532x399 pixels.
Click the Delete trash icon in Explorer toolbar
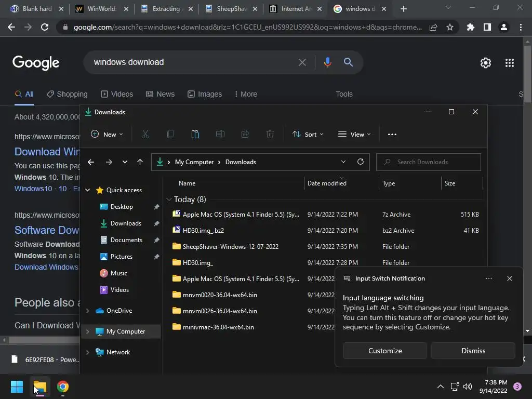[x=270, y=135]
